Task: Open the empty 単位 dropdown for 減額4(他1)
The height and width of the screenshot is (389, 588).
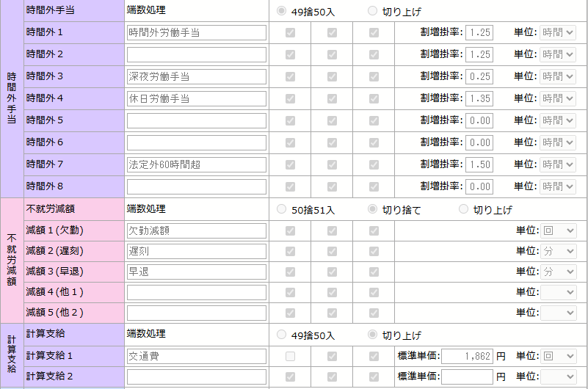Action: click(x=558, y=292)
